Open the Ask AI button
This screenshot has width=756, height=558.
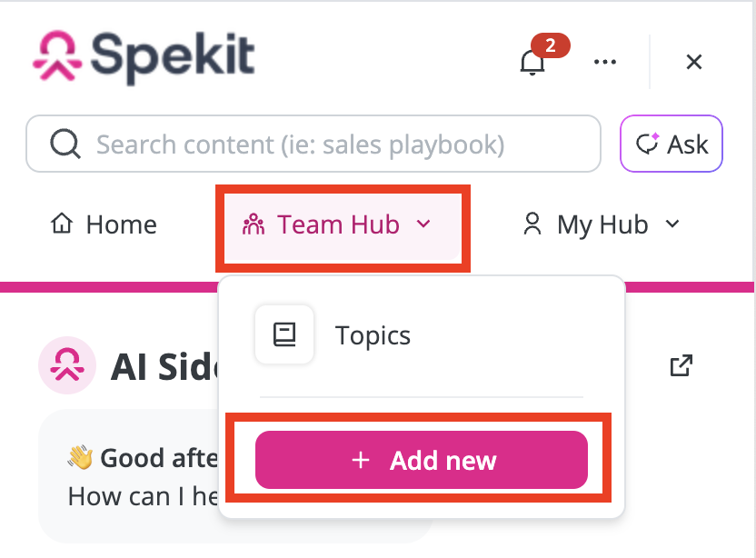[x=671, y=144]
